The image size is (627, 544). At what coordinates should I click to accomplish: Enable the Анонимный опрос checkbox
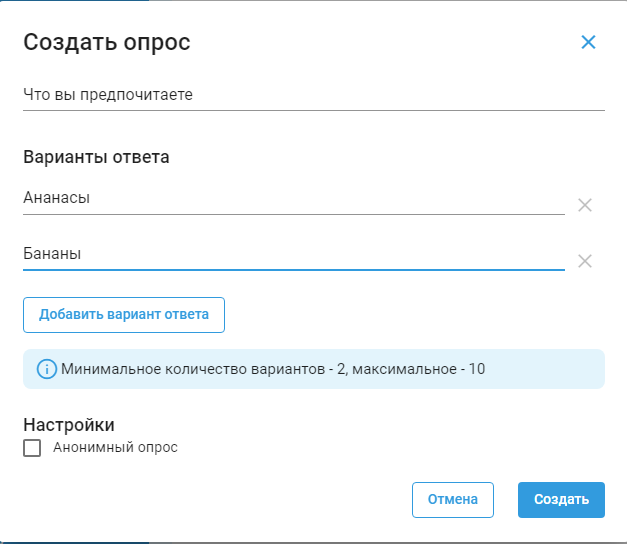33,448
